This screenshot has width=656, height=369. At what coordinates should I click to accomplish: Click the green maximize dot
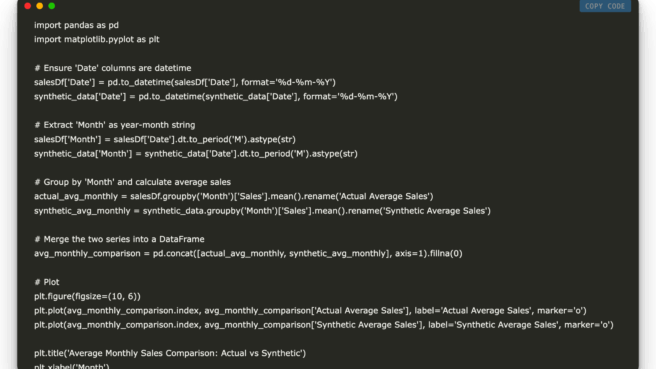[52, 6]
